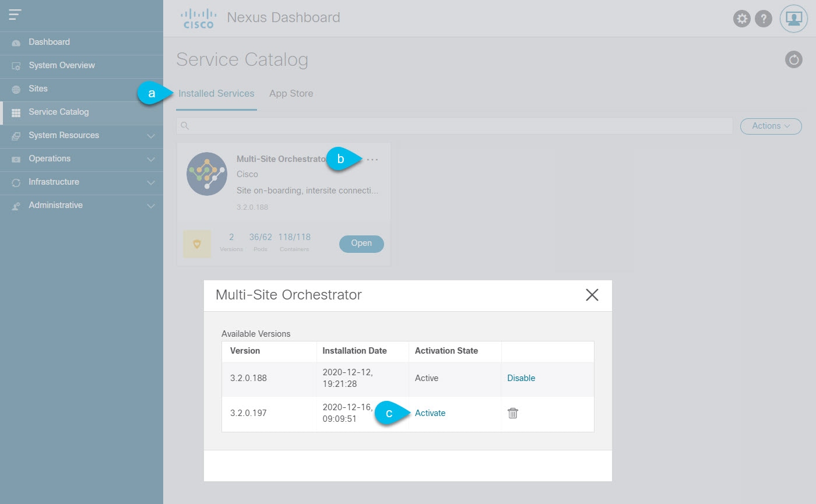Open the Multi-Site Orchestrator ellipsis menu
The height and width of the screenshot is (504, 816).
372,159
